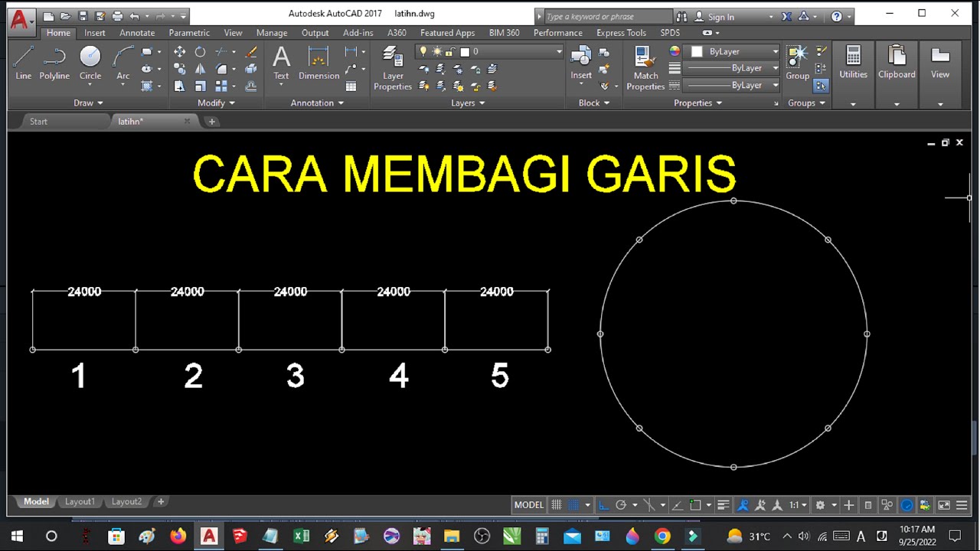Open Layer Properties manager
This screenshot has width=980, height=551.
point(393,68)
